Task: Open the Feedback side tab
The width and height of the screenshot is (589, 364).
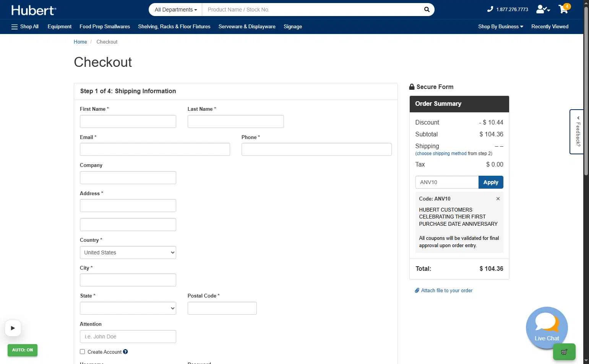Action: tap(577, 132)
